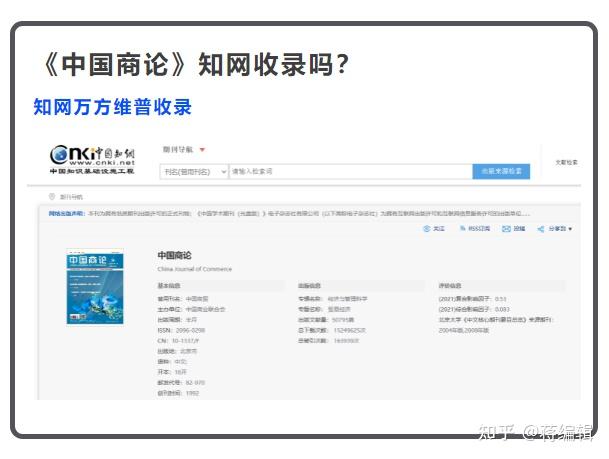Click the China Journal of Commerce subtitle
609x459 pixels.
(195, 269)
